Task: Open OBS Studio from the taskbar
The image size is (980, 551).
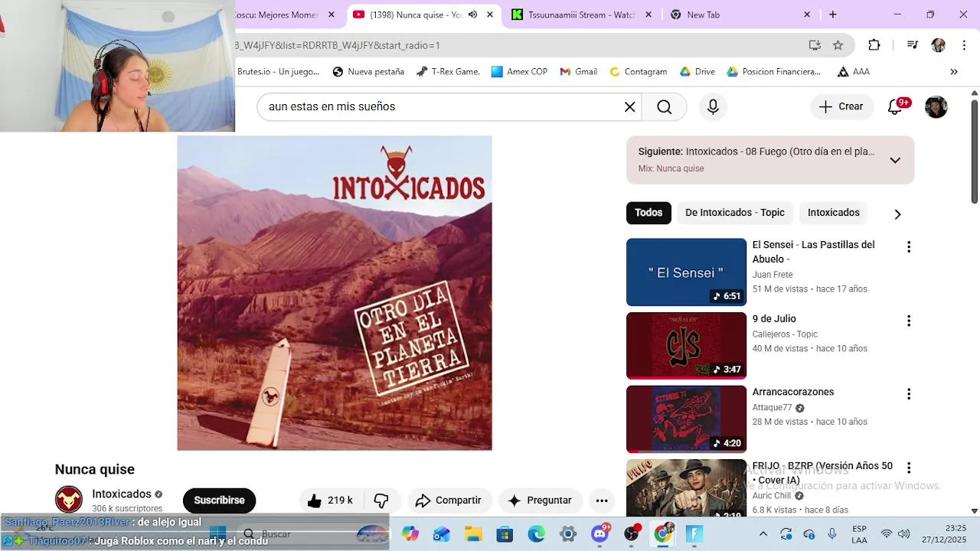Action: click(632, 533)
